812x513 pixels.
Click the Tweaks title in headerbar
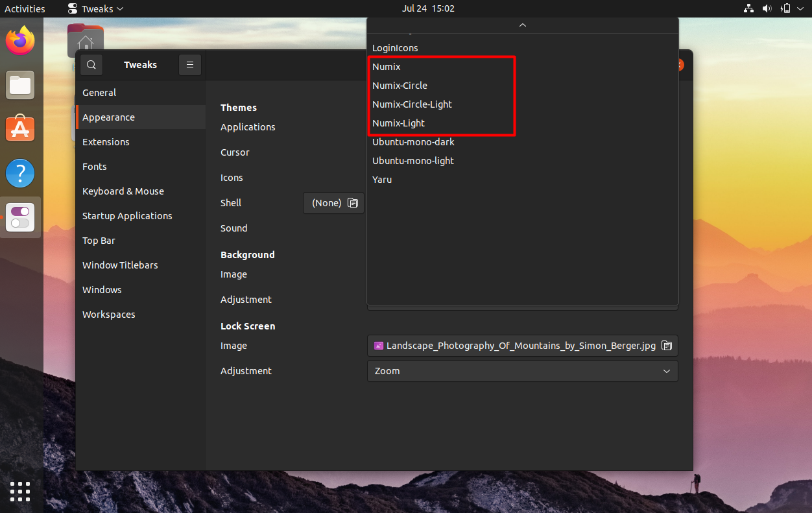coord(141,65)
